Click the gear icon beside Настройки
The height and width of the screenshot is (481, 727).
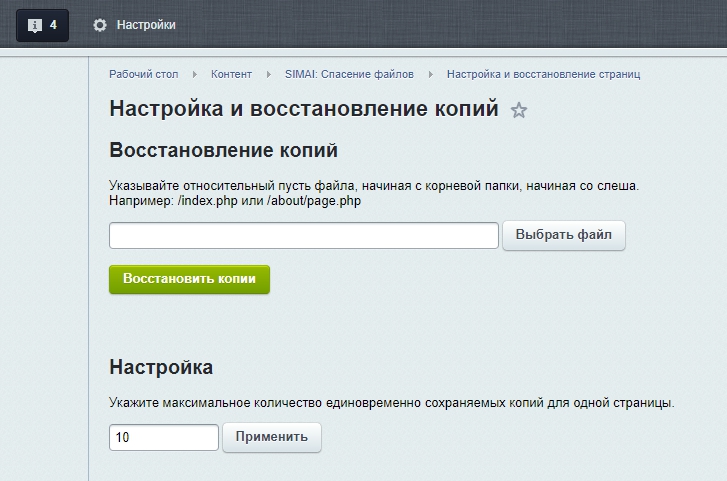(99, 25)
